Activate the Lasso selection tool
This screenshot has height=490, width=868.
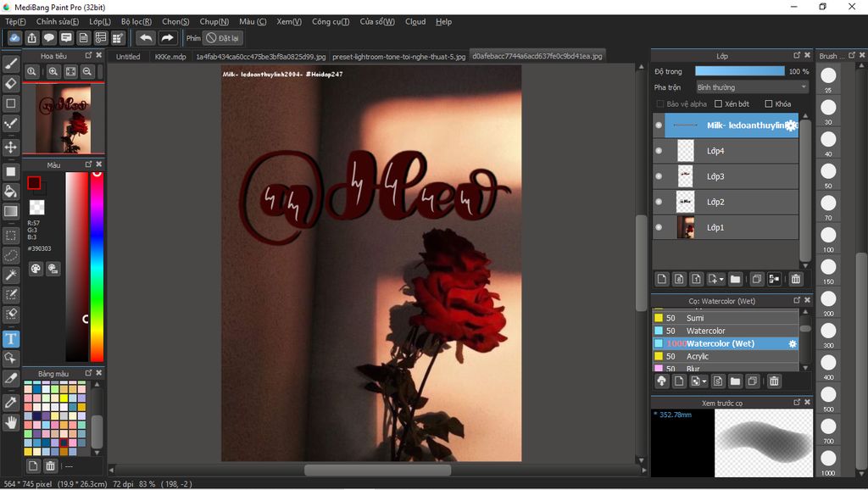pos(10,255)
